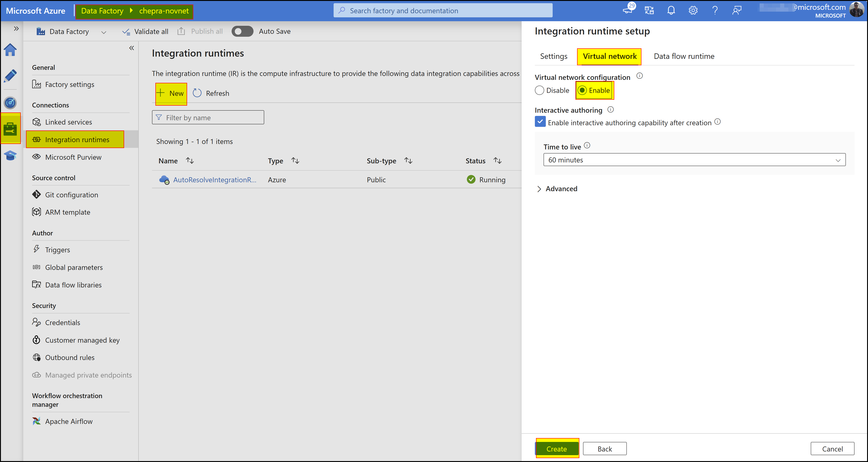The width and height of the screenshot is (868, 462).
Task: Click the Refresh button
Action: pyautogui.click(x=211, y=93)
